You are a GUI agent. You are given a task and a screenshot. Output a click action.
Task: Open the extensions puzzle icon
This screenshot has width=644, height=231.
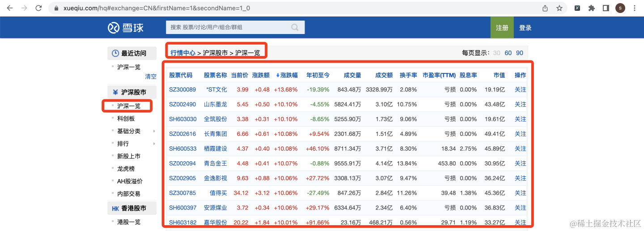click(x=592, y=8)
